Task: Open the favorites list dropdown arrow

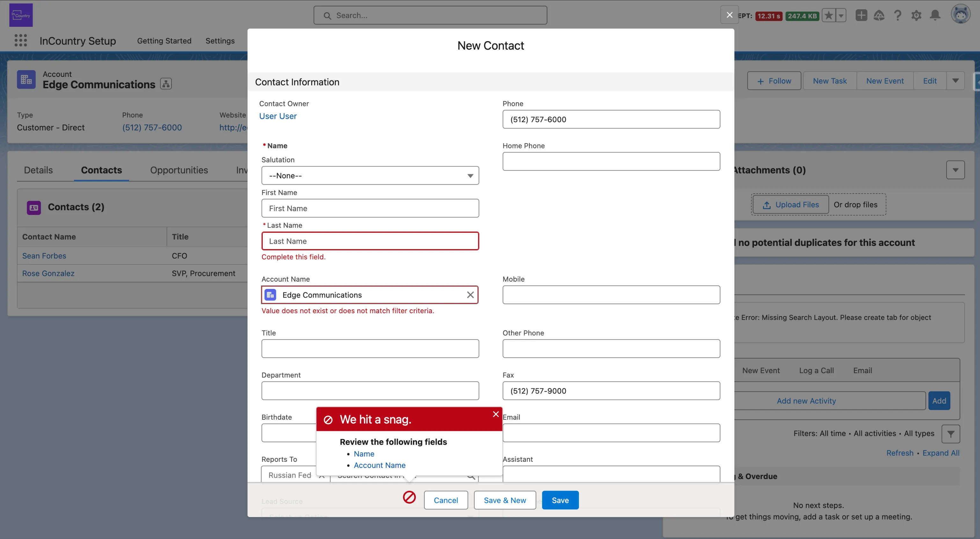Action: [841, 15]
